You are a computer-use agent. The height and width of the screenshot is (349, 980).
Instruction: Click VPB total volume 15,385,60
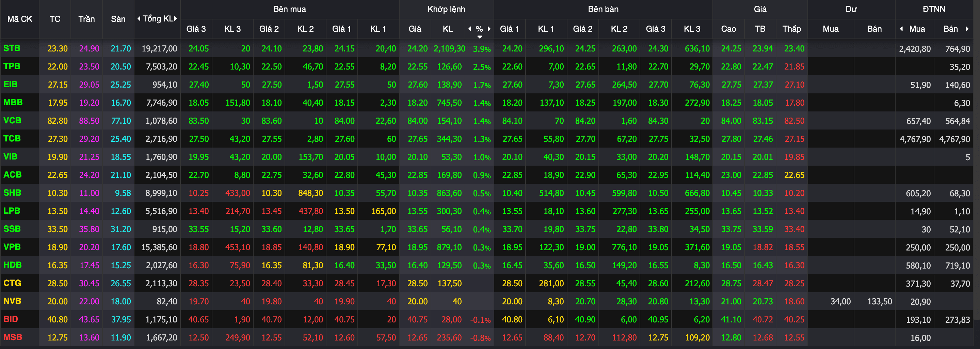tap(159, 247)
